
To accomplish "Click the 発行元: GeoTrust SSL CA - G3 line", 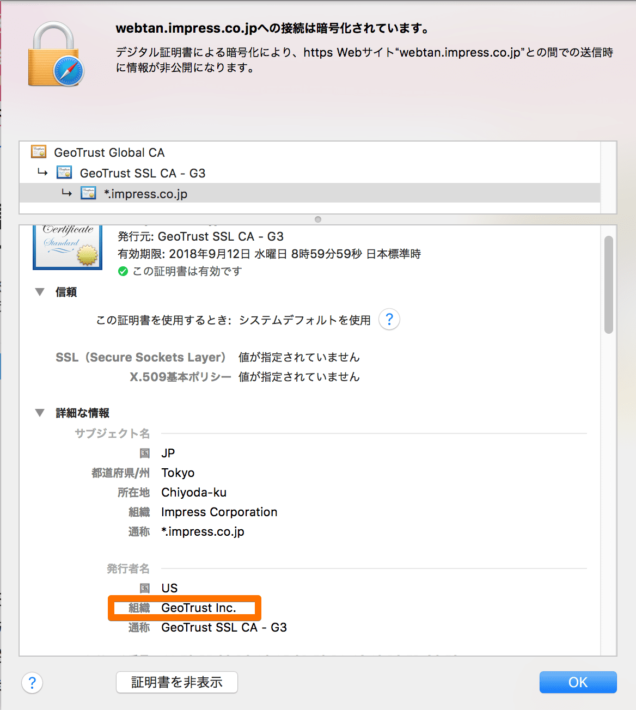I will click(x=201, y=236).
